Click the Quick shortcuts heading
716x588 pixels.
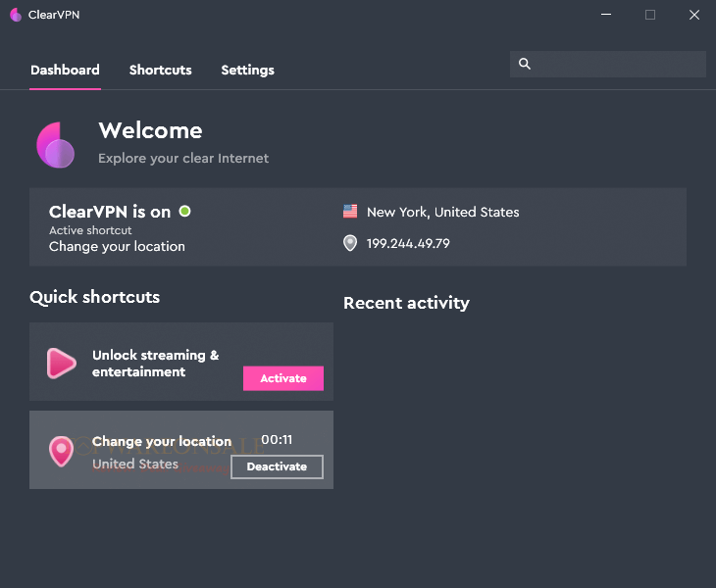point(94,297)
